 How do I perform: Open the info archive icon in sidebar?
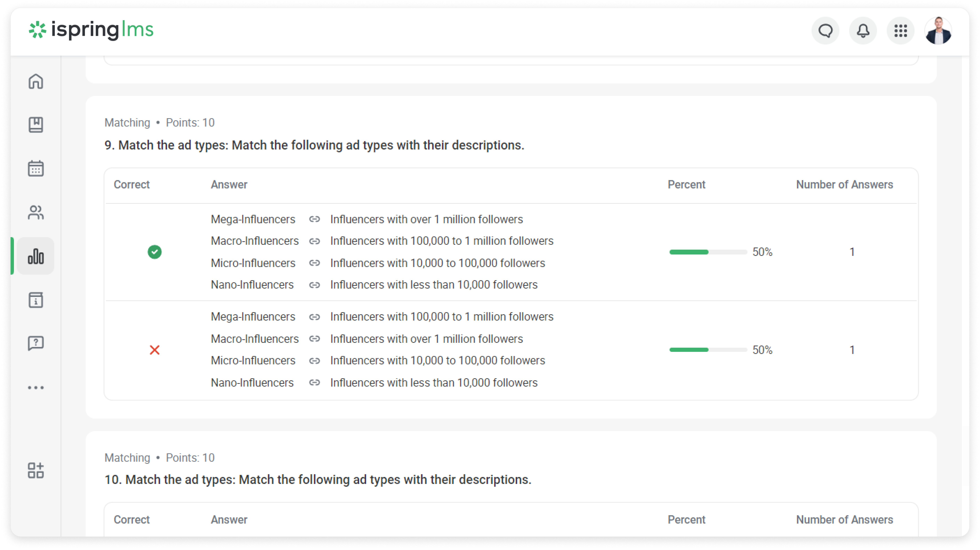(x=36, y=300)
